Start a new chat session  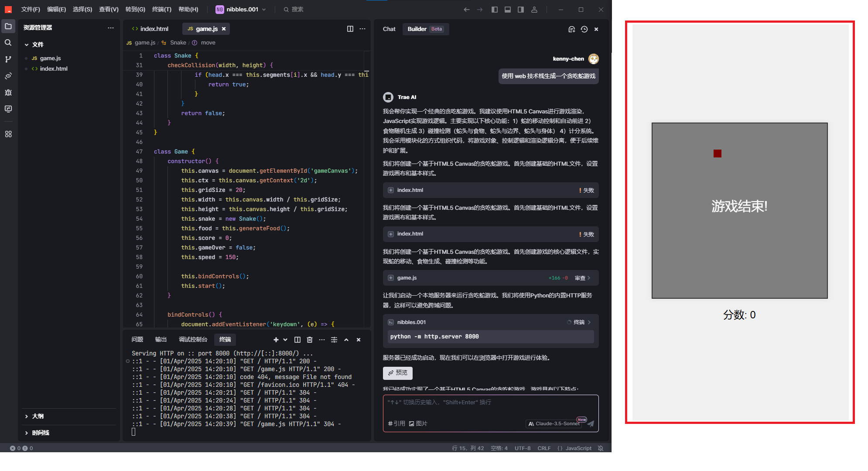pos(571,29)
